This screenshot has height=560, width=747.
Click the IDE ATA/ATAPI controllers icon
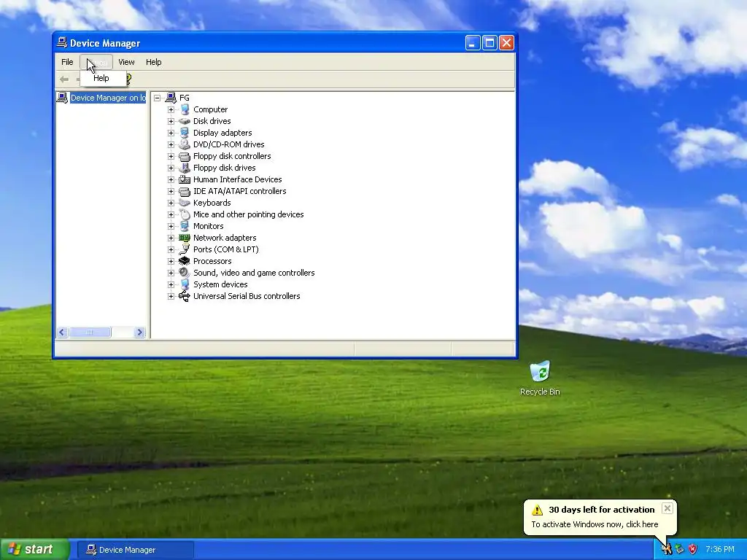pyautogui.click(x=185, y=191)
